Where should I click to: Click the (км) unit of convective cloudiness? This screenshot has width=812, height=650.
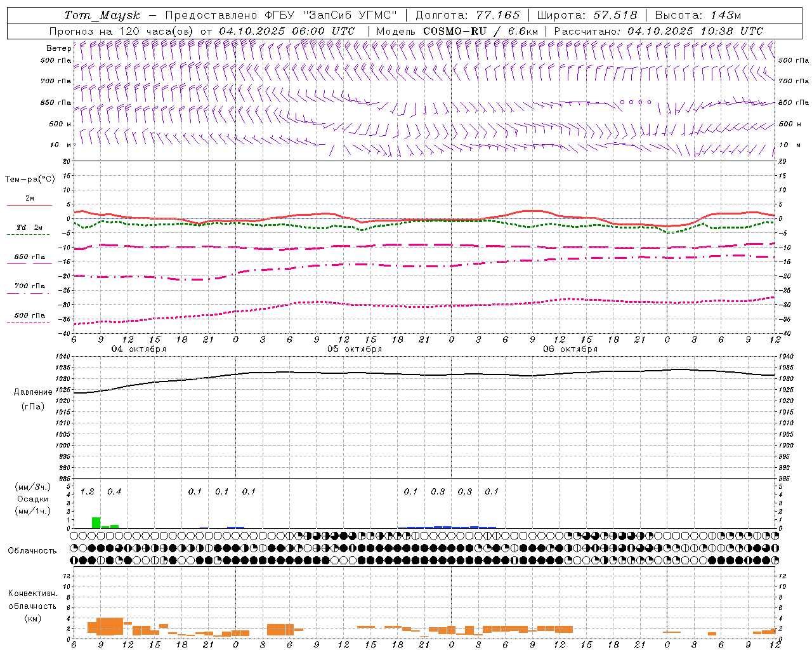click(32, 618)
